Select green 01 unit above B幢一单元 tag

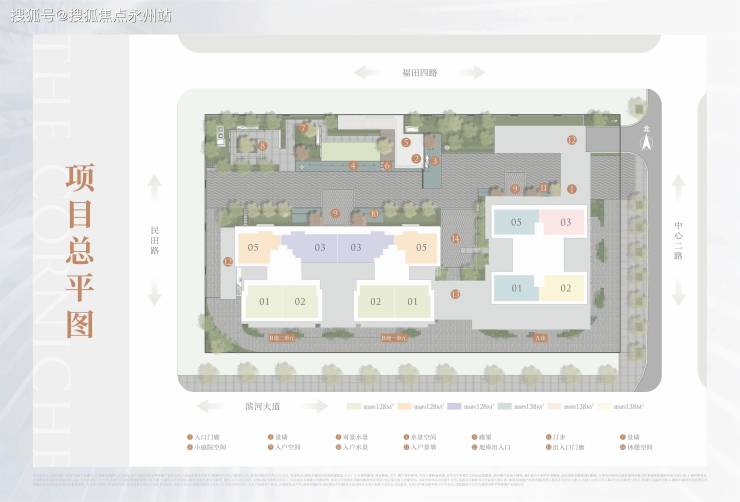click(x=412, y=301)
